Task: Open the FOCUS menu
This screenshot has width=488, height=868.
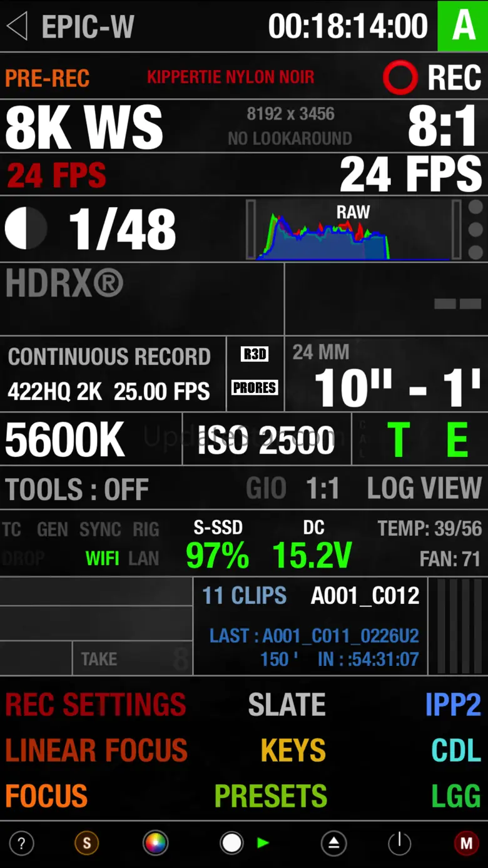Action: (46, 795)
